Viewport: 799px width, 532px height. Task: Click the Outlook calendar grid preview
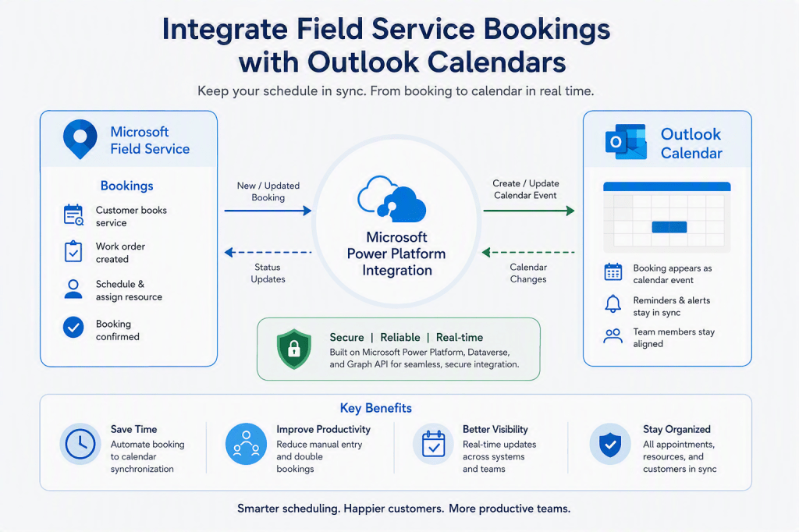point(667,217)
